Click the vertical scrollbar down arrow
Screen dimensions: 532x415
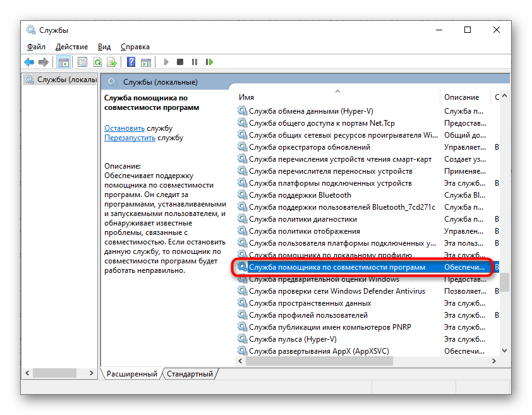[x=504, y=350]
